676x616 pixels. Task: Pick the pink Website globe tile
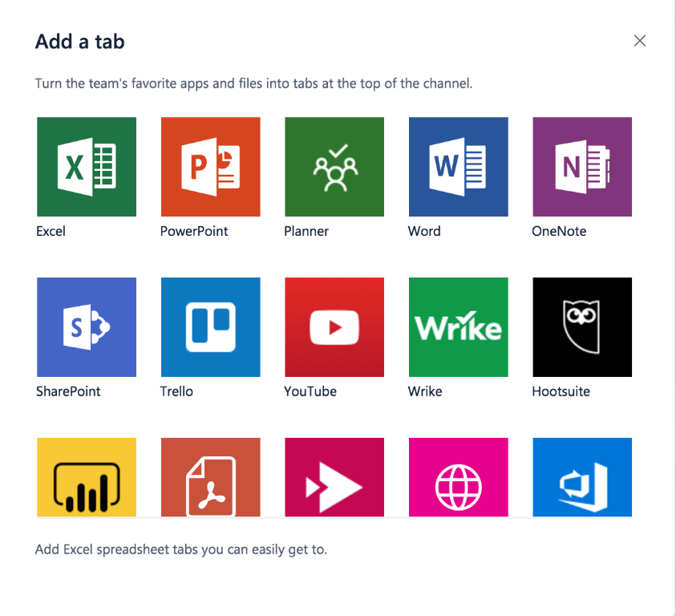pyautogui.click(x=458, y=477)
